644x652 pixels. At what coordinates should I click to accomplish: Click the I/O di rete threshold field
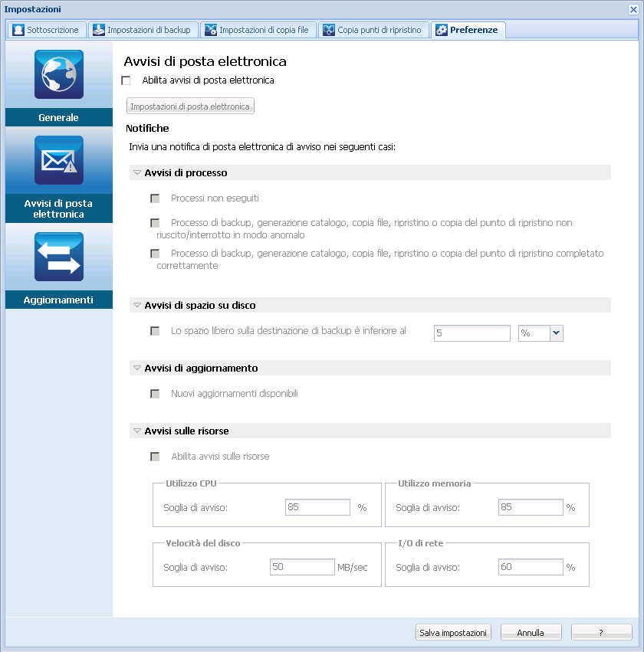coord(531,567)
